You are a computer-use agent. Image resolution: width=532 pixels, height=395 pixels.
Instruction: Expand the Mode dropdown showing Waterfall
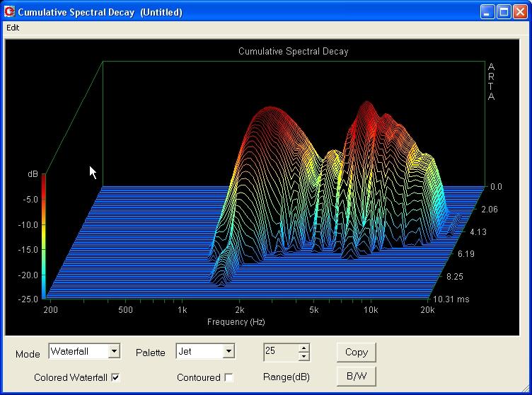(114, 351)
